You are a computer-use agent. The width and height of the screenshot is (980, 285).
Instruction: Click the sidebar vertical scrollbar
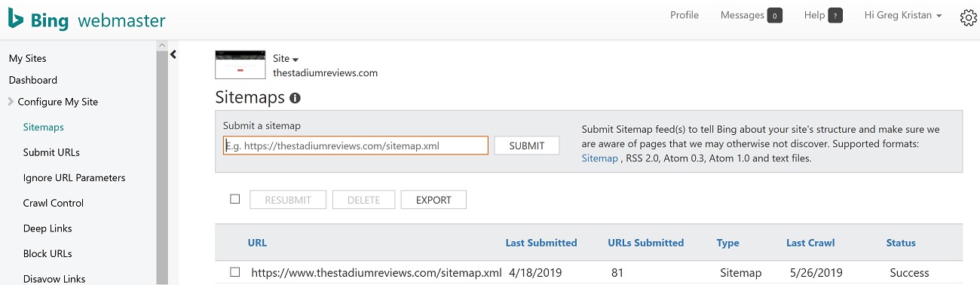162,162
